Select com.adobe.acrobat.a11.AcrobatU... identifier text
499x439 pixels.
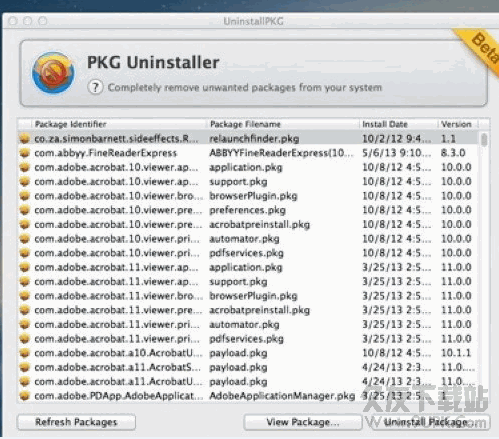coord(118,382)
